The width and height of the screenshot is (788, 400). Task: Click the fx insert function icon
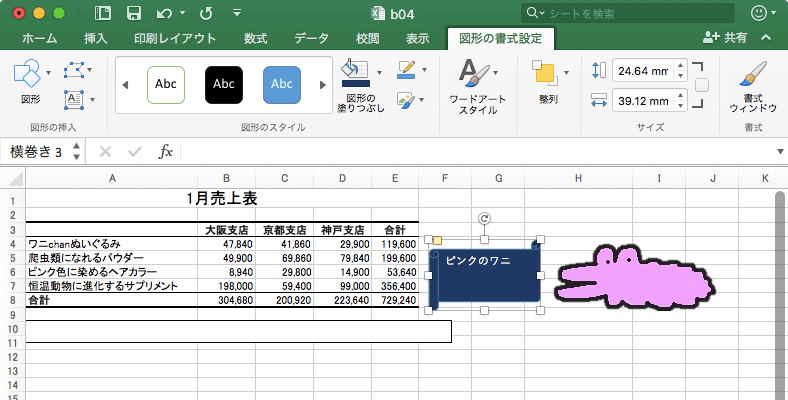(165, 152)
